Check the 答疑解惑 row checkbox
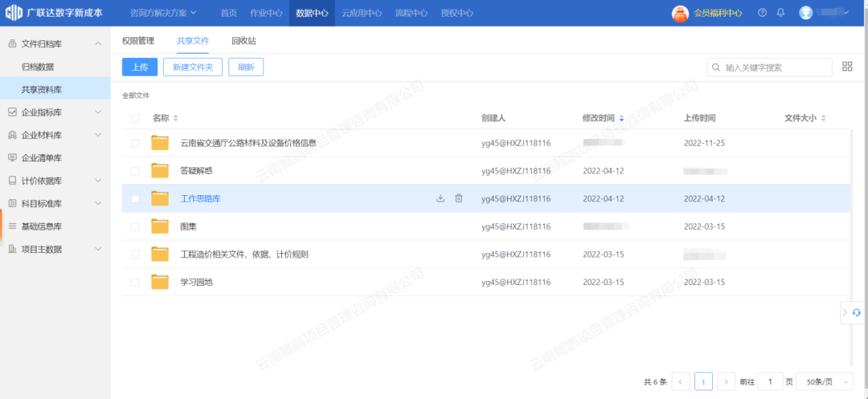868x399 pixels. (x=136, y=171)
